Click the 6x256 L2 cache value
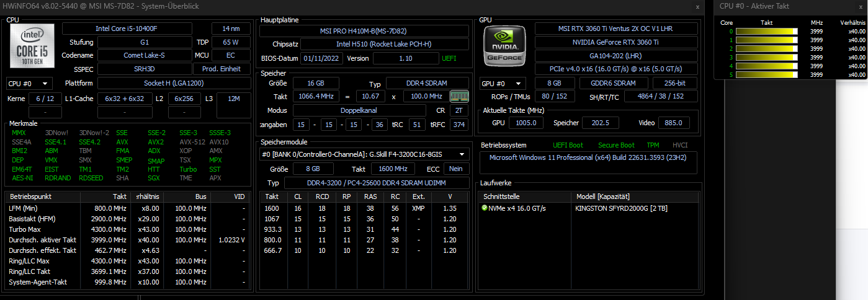868x300 pixels. [x=184, y=99]
